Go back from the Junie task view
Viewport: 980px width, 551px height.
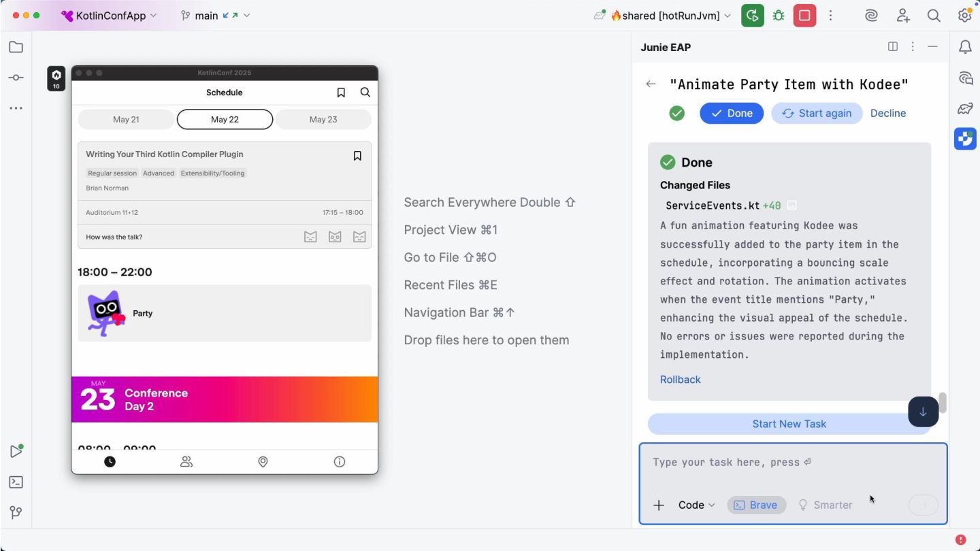[x=651, y=84]
